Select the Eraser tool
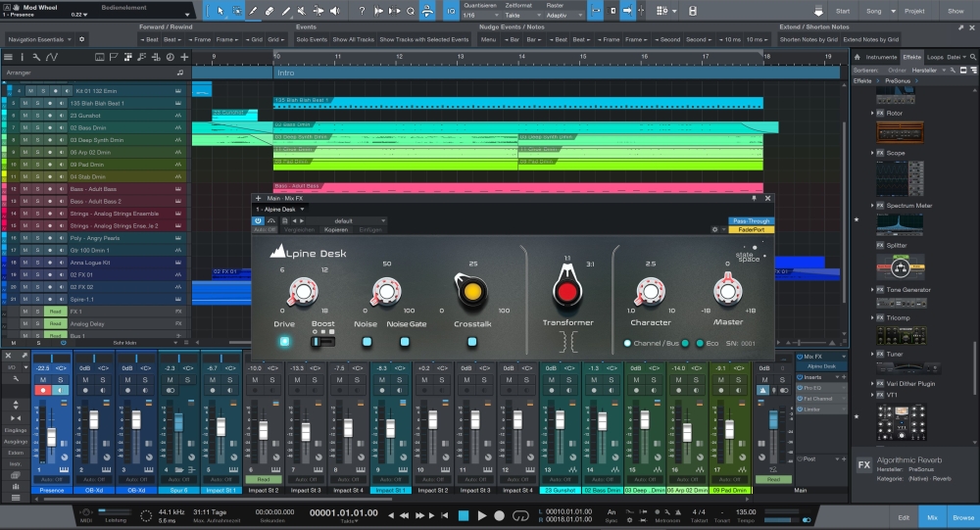Image resolution: width=980 pixels, height=530 pixels. [269, 11]
